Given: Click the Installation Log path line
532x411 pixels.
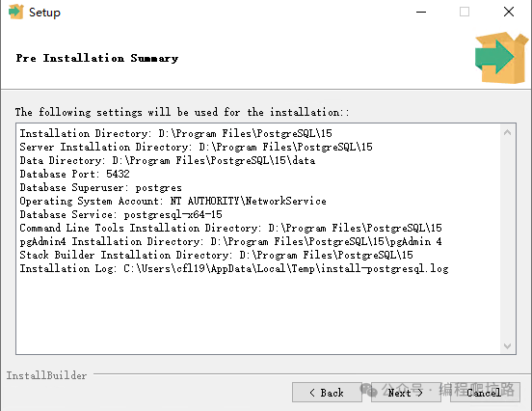Looking at the screenshot, I should (x=234, y=268).
